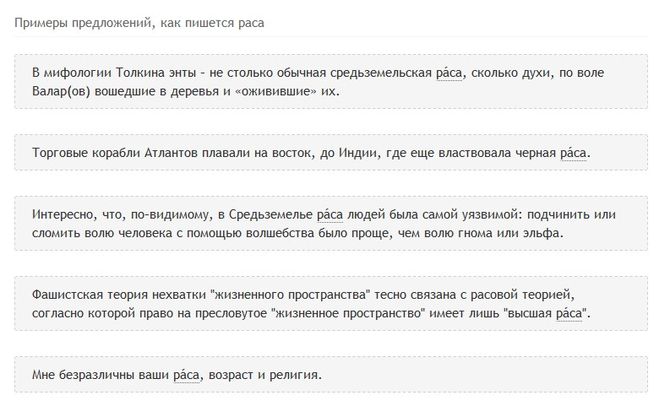
Task: Select the example box about Торговые корабли Атлантов
Action: [x=331, y=153]
